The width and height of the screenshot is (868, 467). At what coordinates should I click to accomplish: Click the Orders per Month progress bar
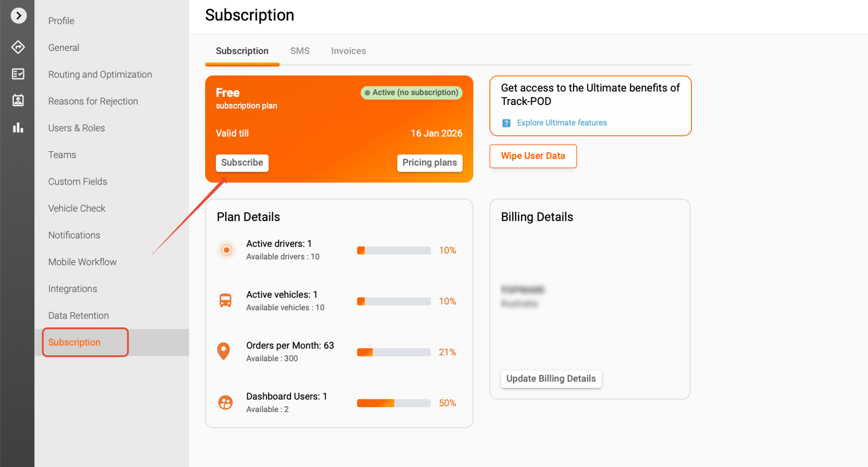pos(394,352)
